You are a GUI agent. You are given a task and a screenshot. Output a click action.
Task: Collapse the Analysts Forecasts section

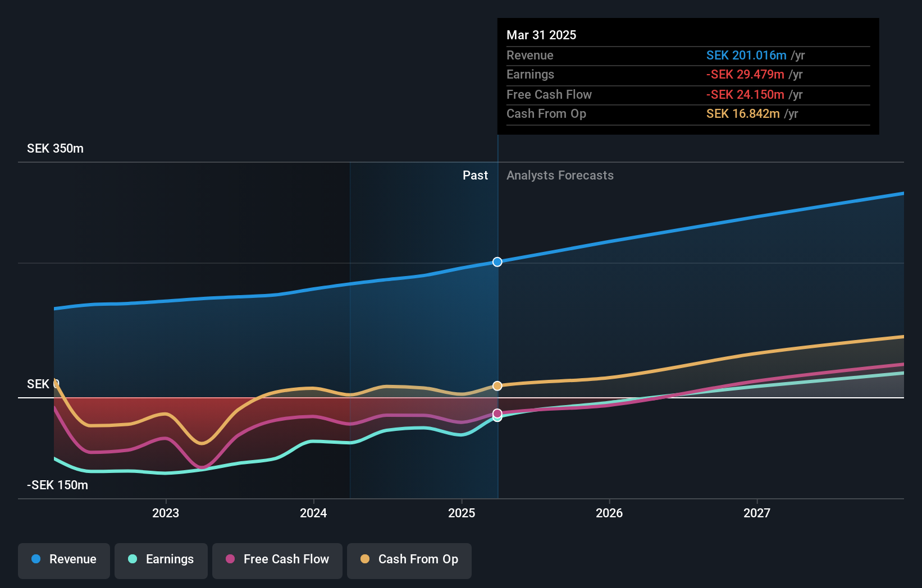[x=559, y=175]
